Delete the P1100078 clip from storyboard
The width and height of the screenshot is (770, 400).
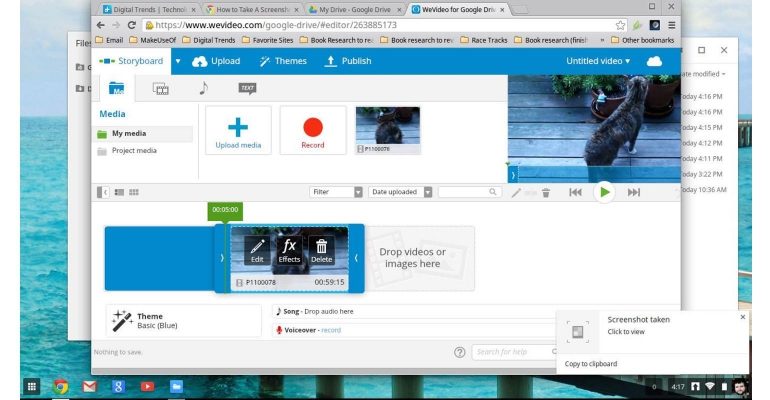[321, 249]
